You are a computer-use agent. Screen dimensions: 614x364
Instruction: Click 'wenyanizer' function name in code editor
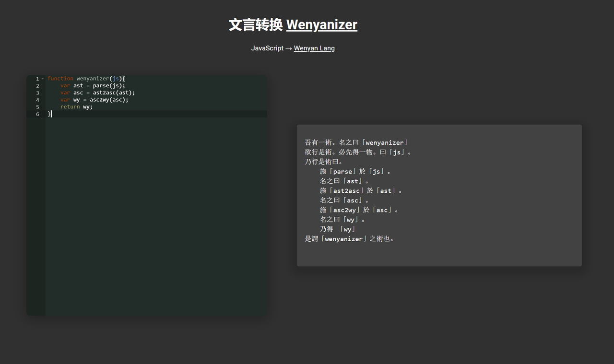click(93, 79)
